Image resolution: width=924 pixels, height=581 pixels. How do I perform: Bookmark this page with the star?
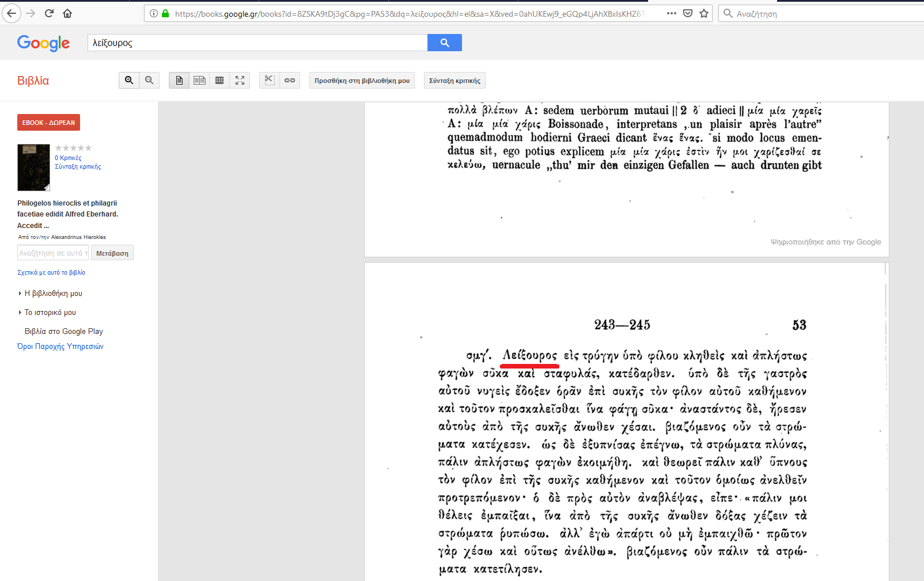coord(704,13)
